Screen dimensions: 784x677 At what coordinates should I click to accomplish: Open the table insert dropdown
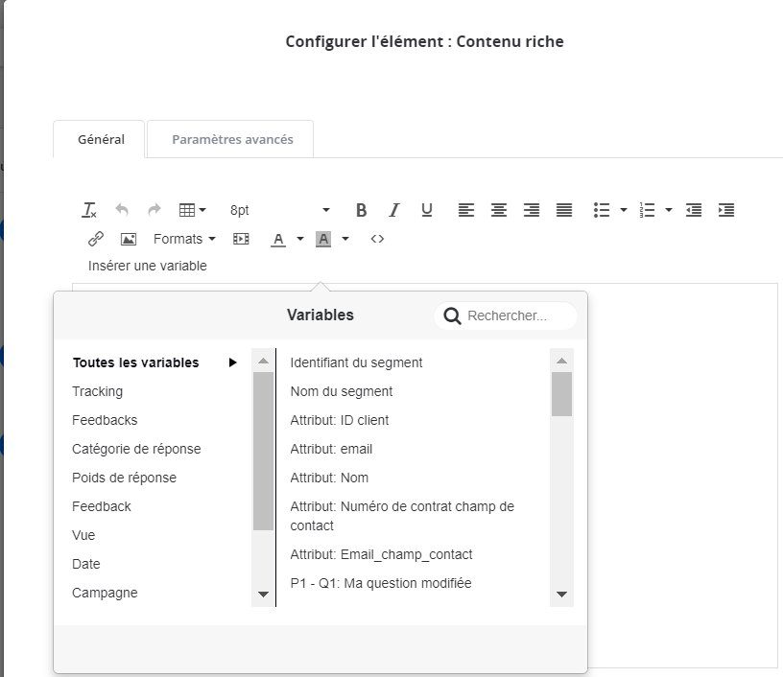pyautogui.click(x=193, y=210)
